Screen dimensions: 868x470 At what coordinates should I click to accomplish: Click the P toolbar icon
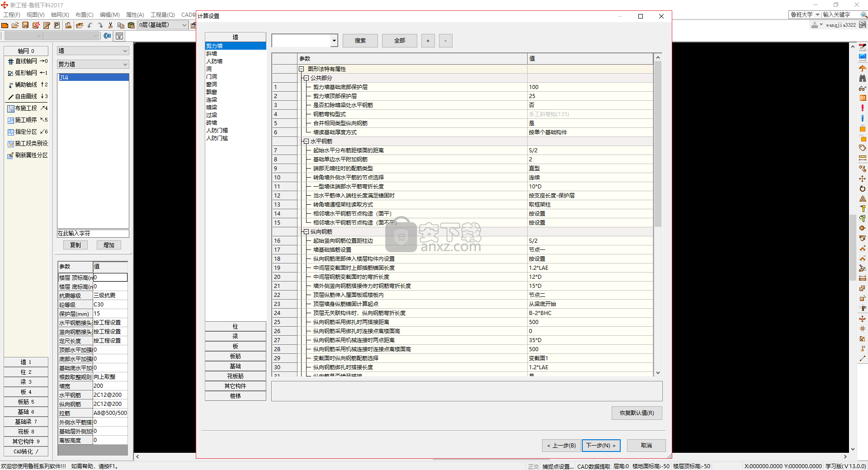pyautogui.click(x=57, y=25)
